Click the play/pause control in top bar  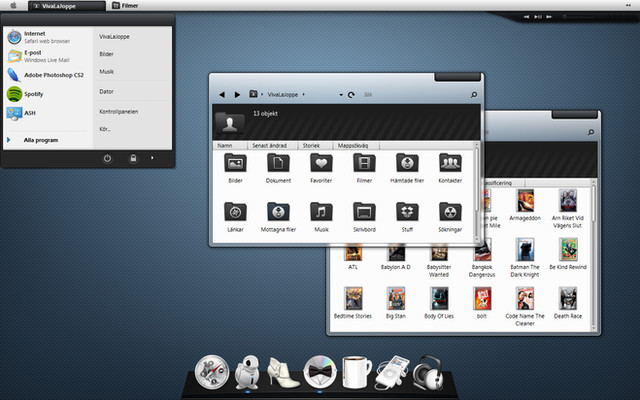tap(538, 17)
